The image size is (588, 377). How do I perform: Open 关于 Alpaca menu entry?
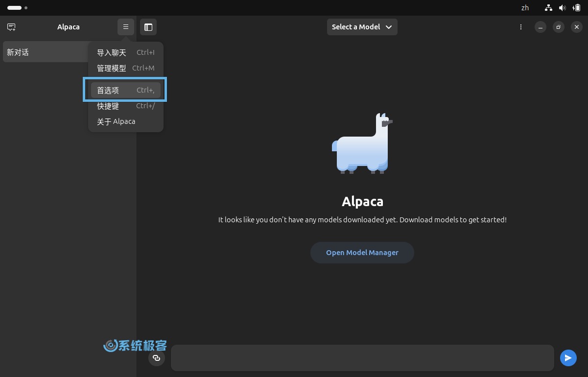click(x=126, y=121)
